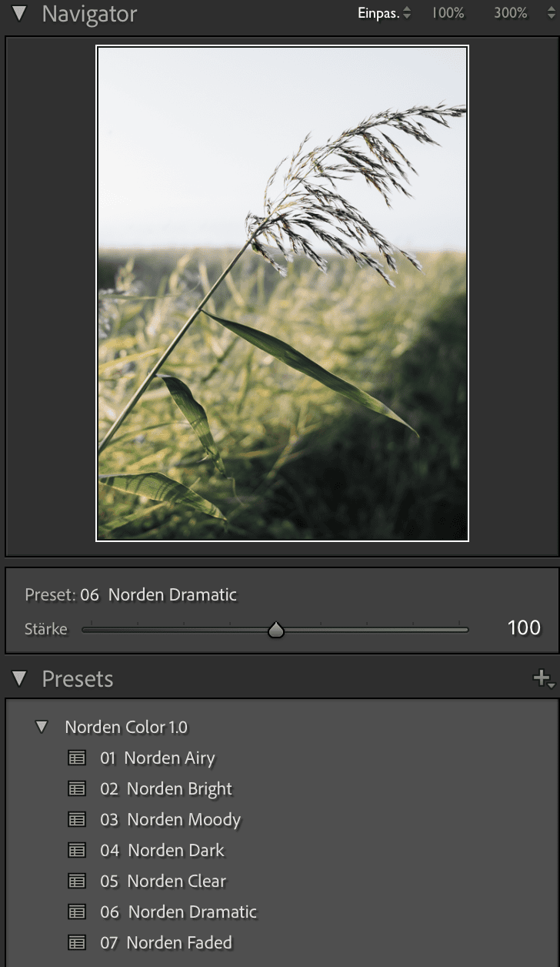
Task: Select the Norden Color 1.0 folder label
Action: pos(126,726)
